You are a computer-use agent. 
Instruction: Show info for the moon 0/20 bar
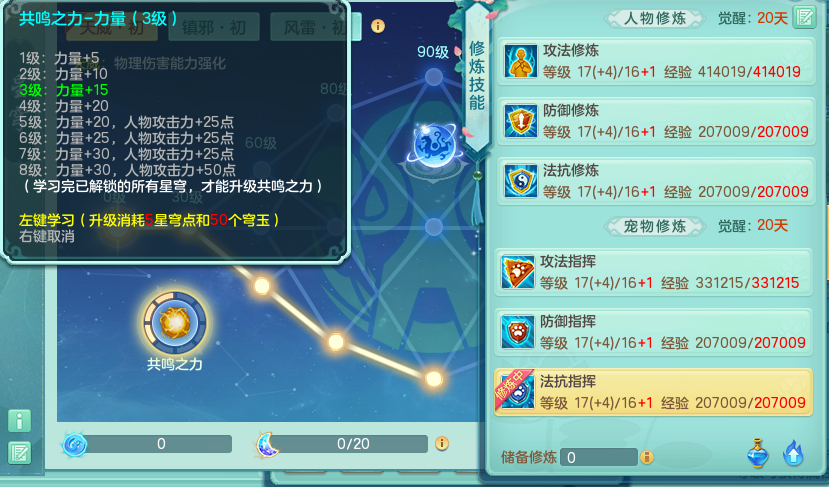442,444
